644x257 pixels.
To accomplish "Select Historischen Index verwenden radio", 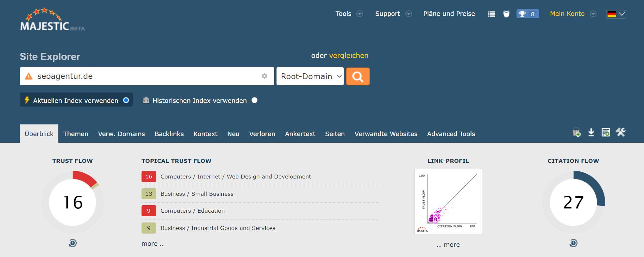I will pyautogui.click(x=255, y=100).
